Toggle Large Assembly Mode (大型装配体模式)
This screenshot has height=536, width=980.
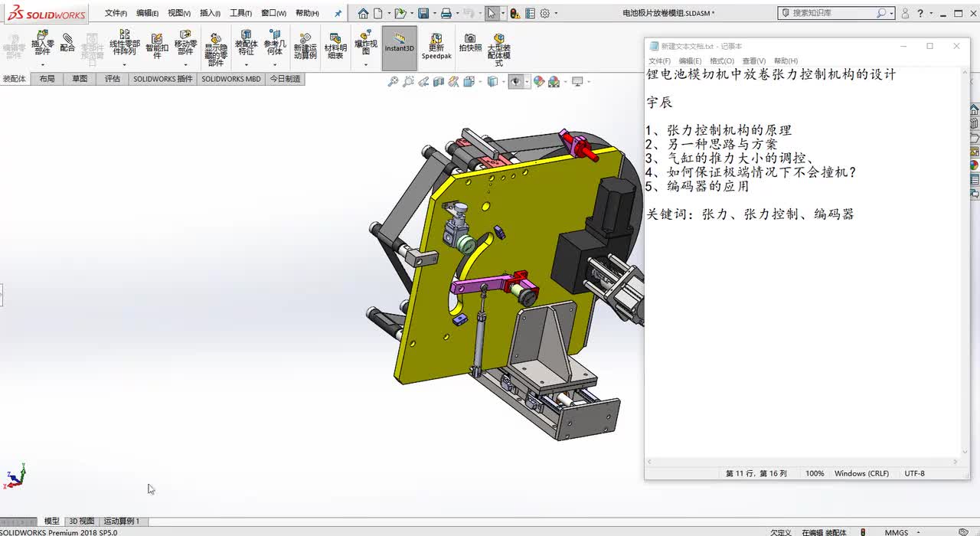click(x=498, y=50)
